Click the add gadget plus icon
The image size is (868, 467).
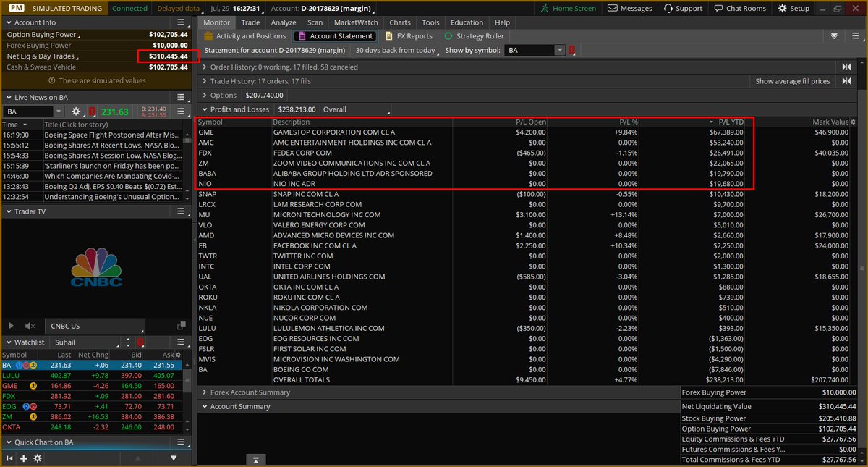click(24, 458)
